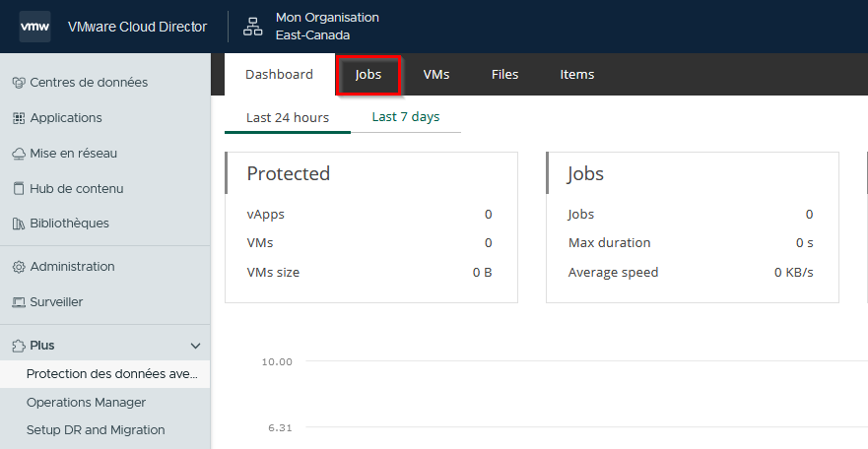Click the VMs size label
The height and width of the screenshot is (449, 868).
point(273,272)
